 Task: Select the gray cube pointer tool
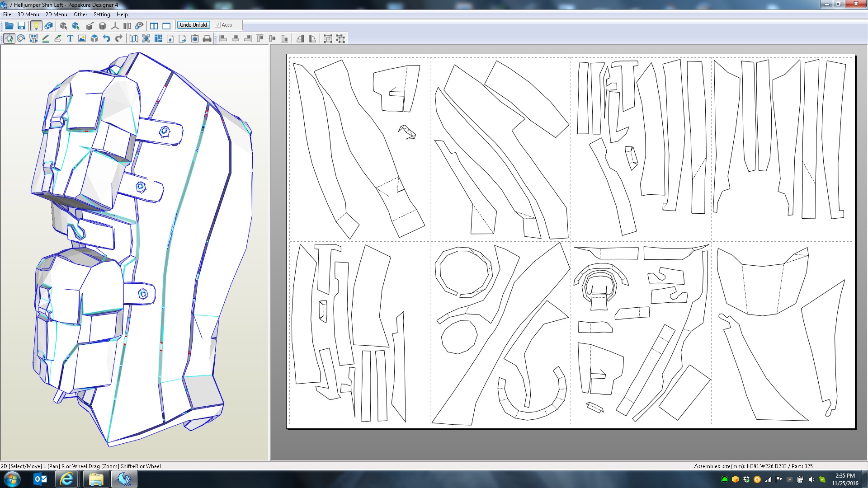point(63,26)
